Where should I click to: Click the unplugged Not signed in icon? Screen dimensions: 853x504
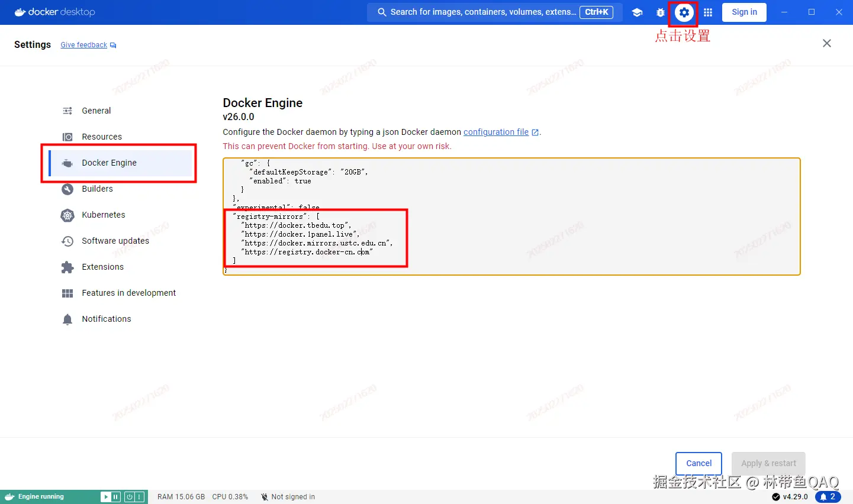(265, 497)
